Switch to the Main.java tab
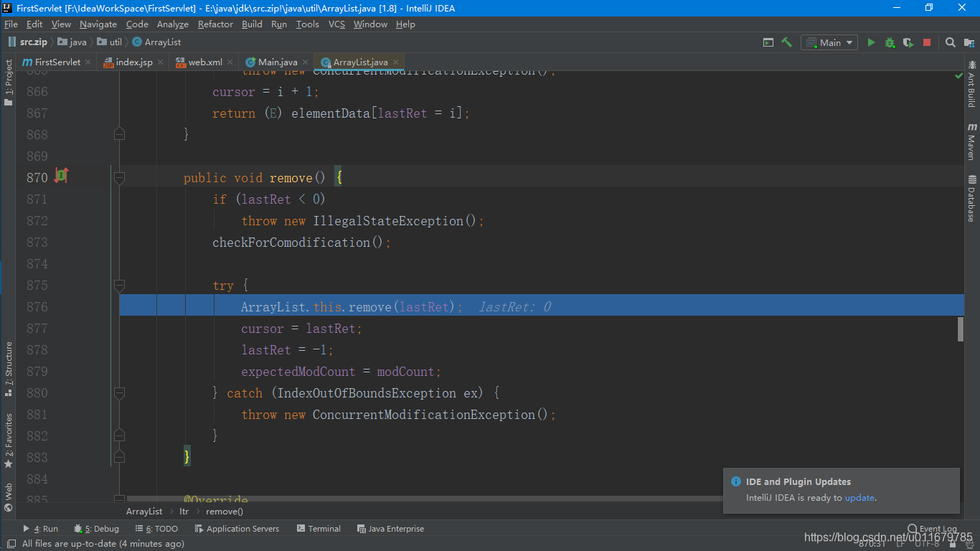This screenshot has width=980, height=551. coord(276,62)
